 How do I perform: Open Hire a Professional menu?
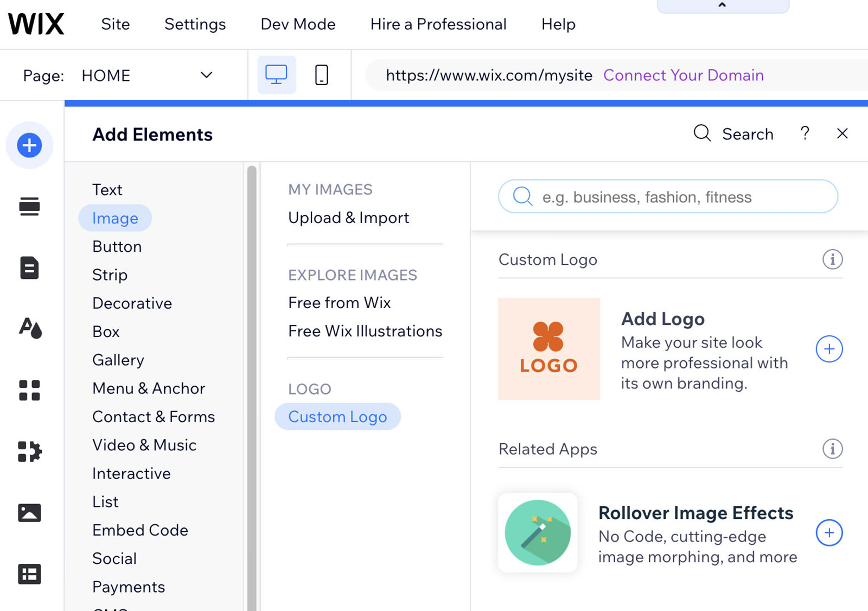coord(438,24)
